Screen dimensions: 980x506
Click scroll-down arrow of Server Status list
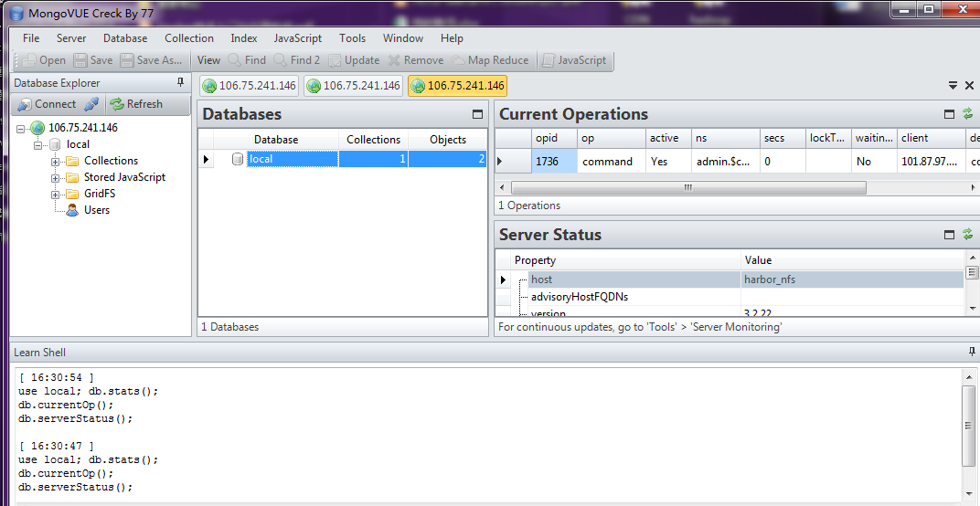(x=972, y=309)
